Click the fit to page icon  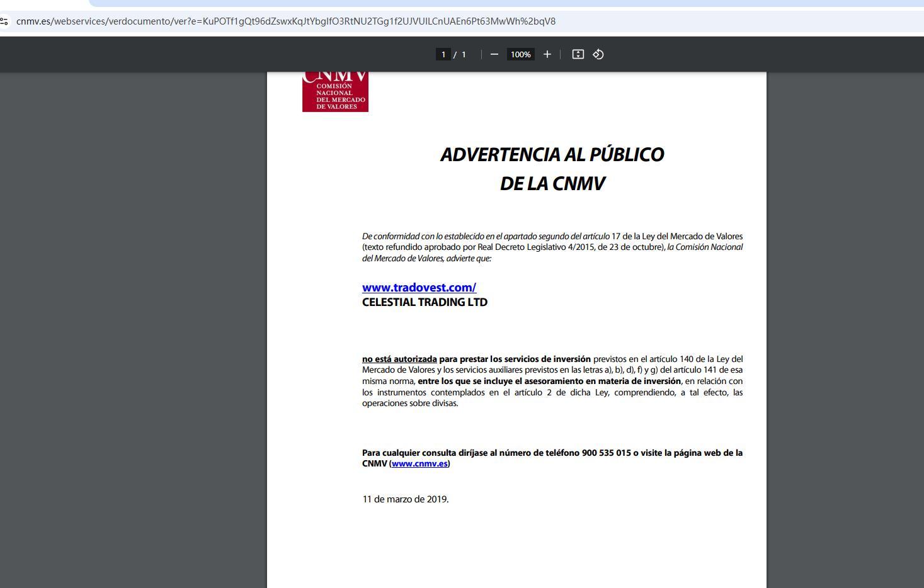click(578, 54)
